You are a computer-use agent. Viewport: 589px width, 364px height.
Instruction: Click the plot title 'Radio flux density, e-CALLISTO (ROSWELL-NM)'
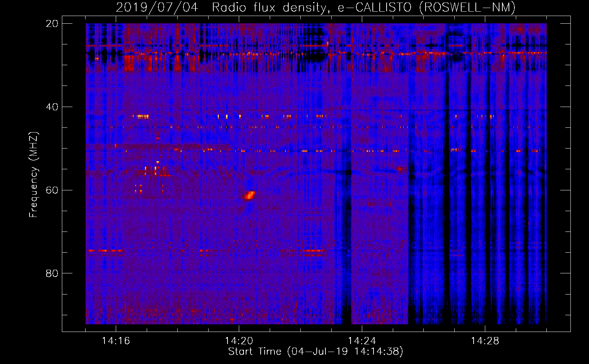[363, 7]
